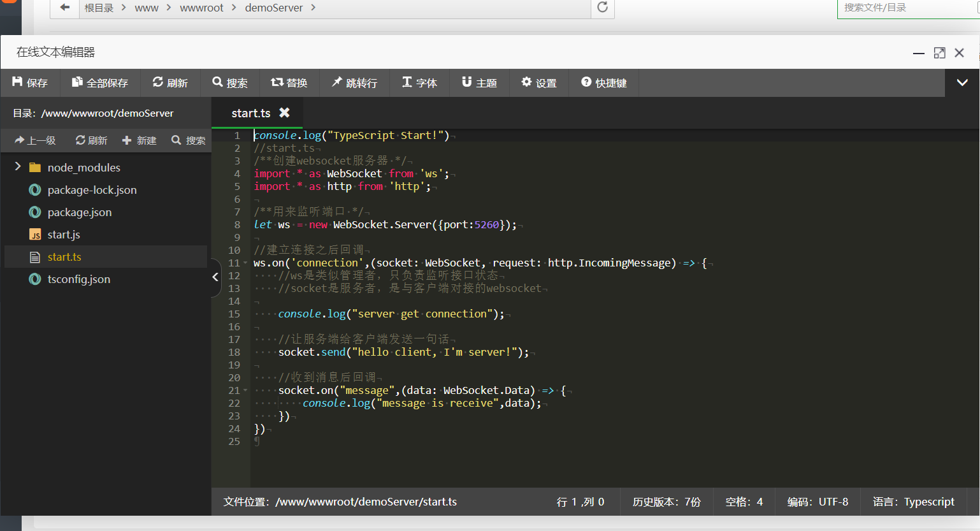Viewport: 980px width, 531px height.
Task: Reload the file manager directory listing
Action: click(x=602, y=7)
